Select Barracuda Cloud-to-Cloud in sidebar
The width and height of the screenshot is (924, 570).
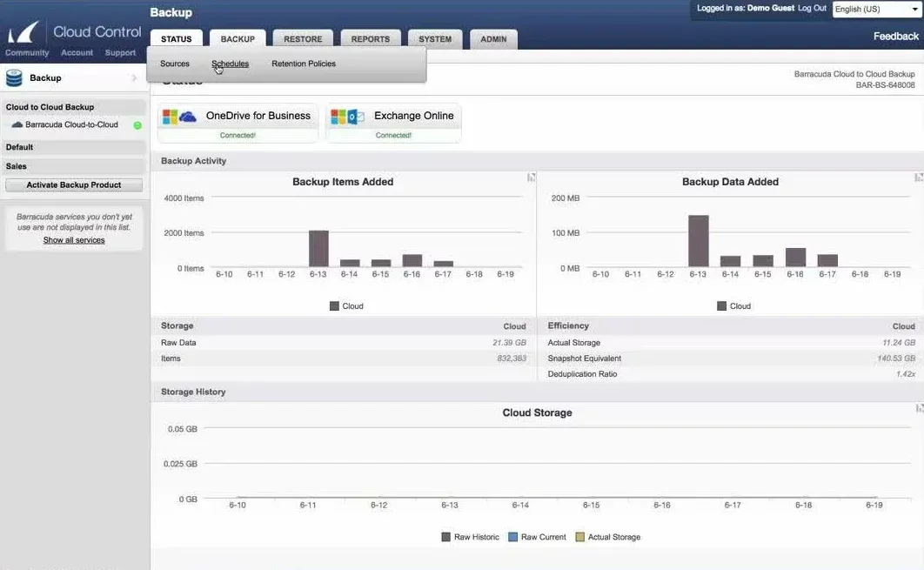pyautogui.click(x=71, y=125)
